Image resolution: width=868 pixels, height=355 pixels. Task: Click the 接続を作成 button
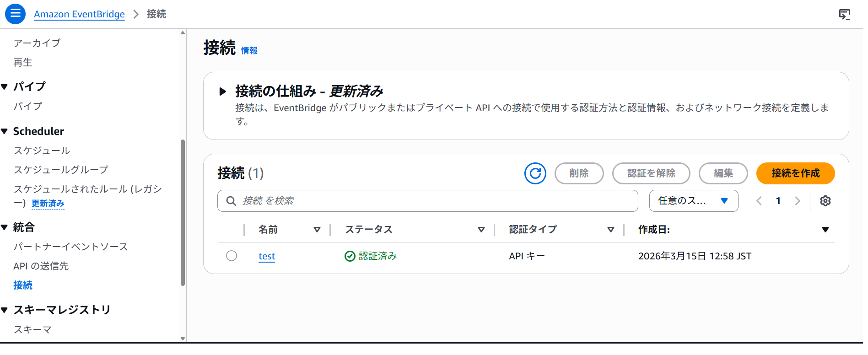[795, 173]
